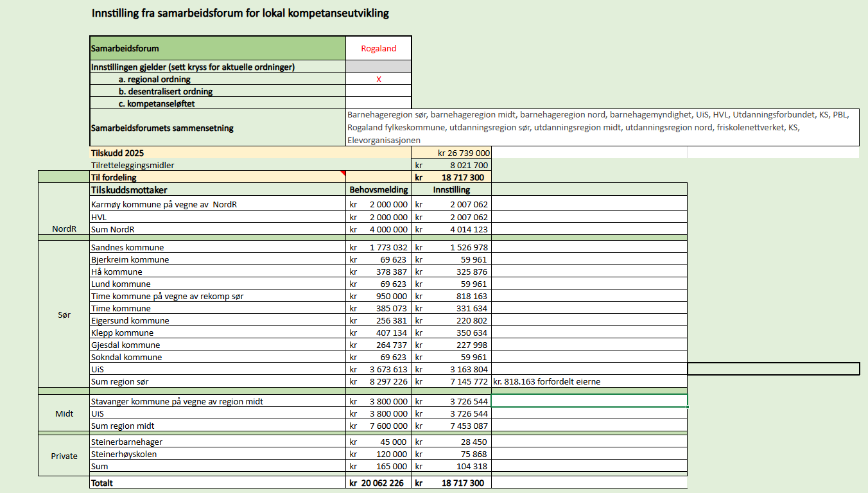This screenshot has height=493, width=868.
Task: Click the Private category label cell
Action: [x=64, y=456]
